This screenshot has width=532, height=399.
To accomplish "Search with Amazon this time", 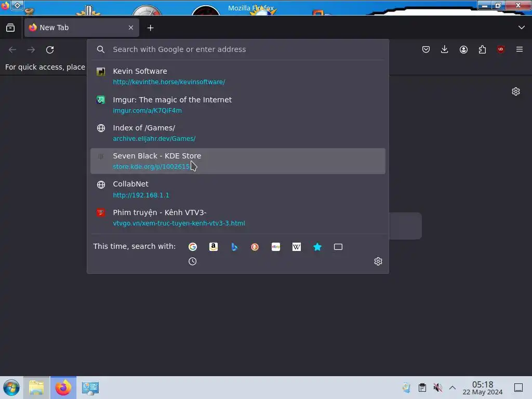I will pyautogui.click(x=214, y=247).
